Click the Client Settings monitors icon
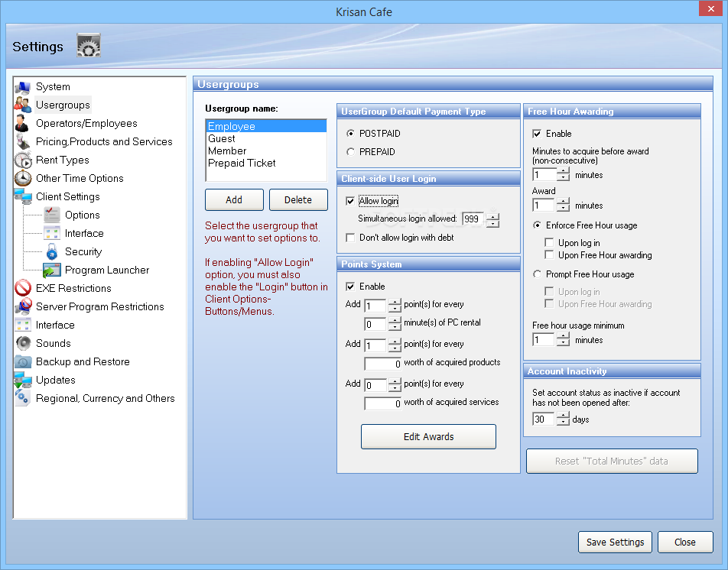The image size is (728, 570). coord(23,196)
